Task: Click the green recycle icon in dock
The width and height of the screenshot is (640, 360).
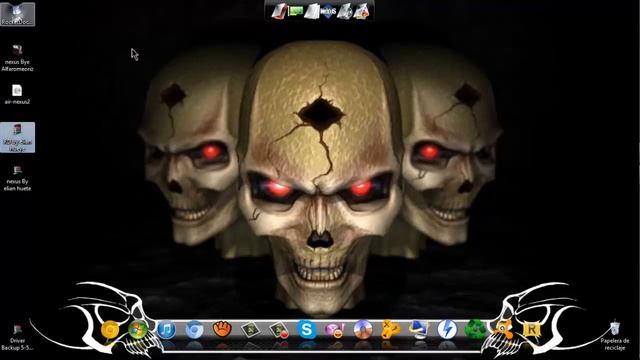Action: [476, 329]
